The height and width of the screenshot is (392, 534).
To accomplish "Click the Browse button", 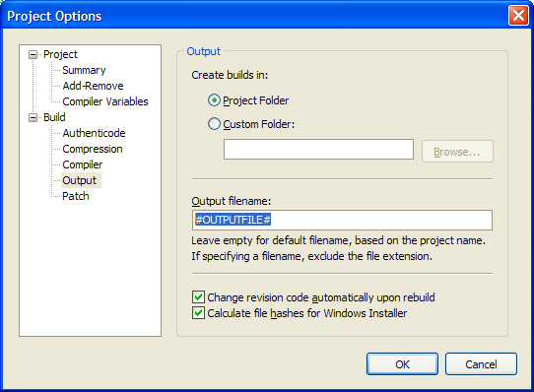I will tap(457, 152).
